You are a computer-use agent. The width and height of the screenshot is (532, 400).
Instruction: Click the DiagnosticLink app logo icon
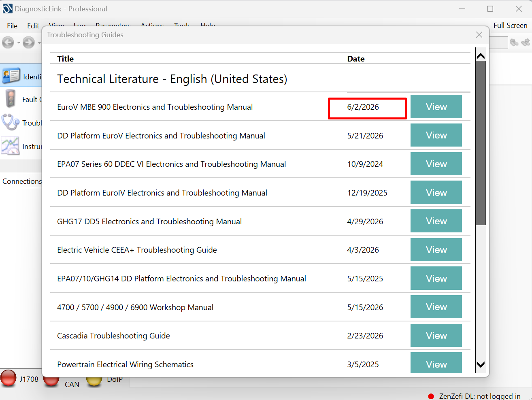[7, 9]
